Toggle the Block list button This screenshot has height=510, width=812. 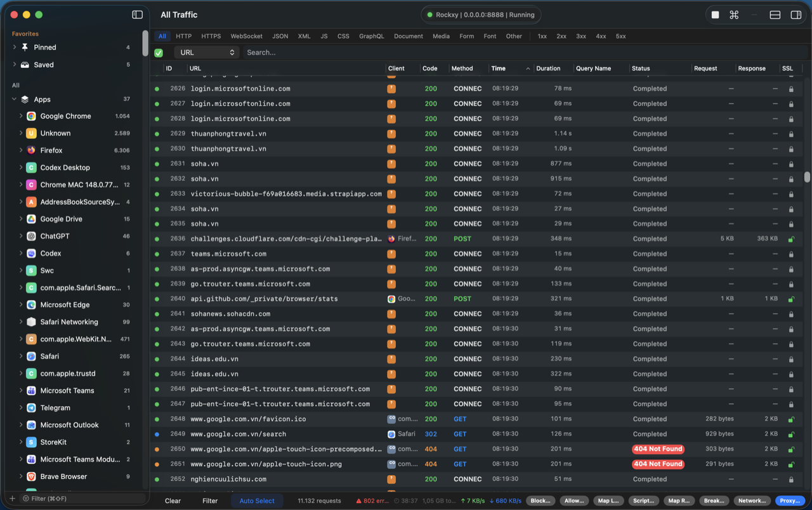point(540,500)
